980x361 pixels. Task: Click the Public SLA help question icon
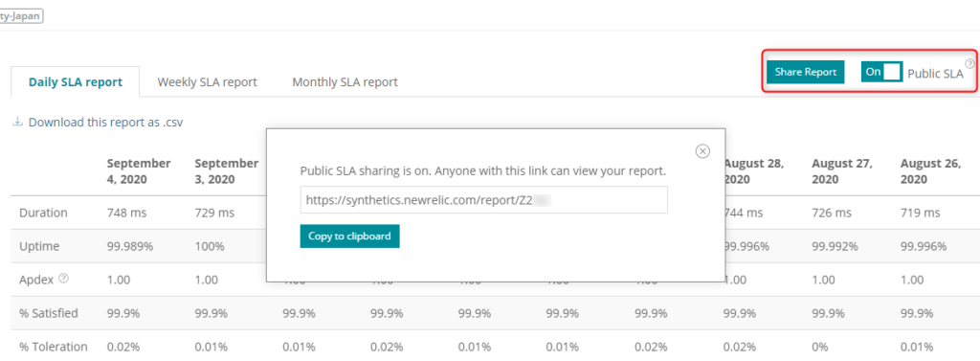[x=969, y=63]
